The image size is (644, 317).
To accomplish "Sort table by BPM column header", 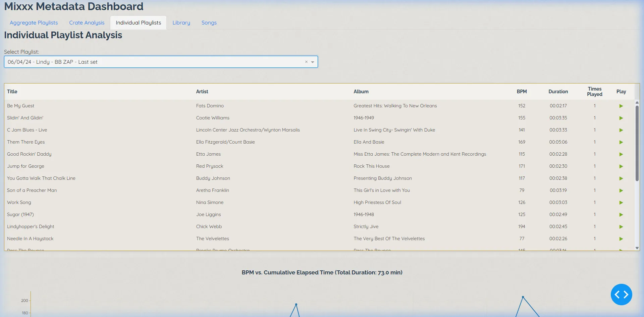I will pos(522,92).
